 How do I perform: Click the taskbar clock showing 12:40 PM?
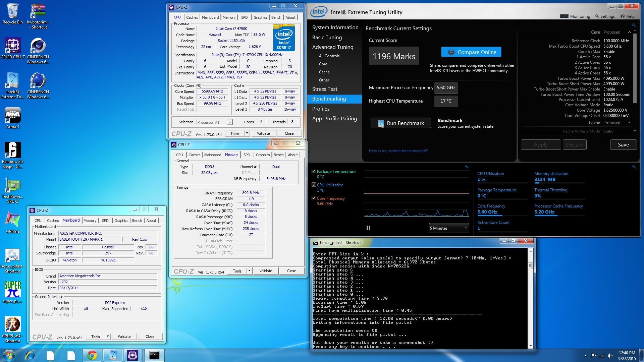pos(627,355)
